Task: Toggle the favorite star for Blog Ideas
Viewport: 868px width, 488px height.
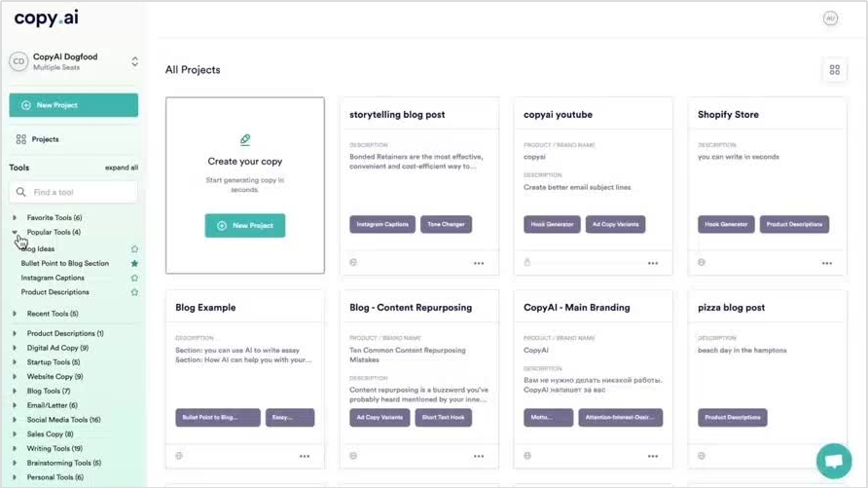Action: pos(134,249)
